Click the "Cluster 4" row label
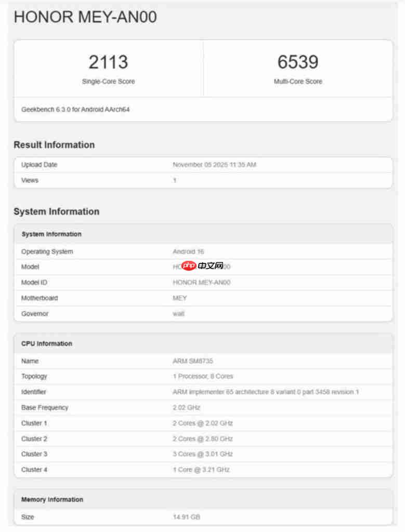The height and width of the screenshot is (532, 405). point(34,470)
